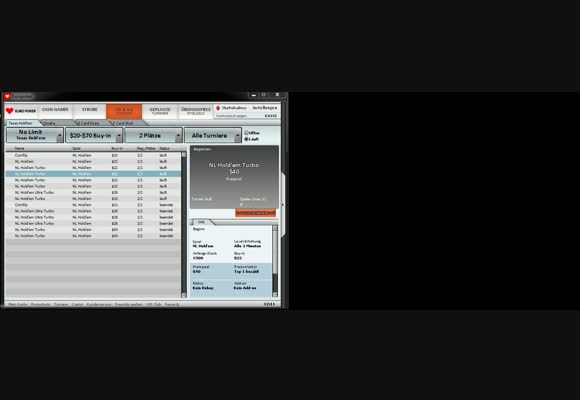Click the tournament list scroll-down arrow

(x=184, y=295)
